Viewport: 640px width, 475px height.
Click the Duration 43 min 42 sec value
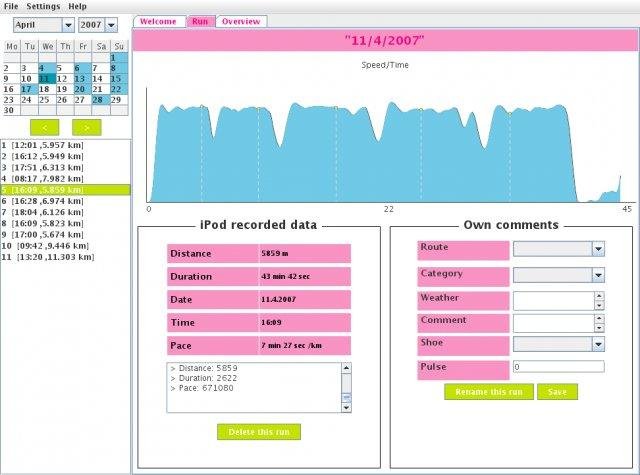(x=304, y=276)
